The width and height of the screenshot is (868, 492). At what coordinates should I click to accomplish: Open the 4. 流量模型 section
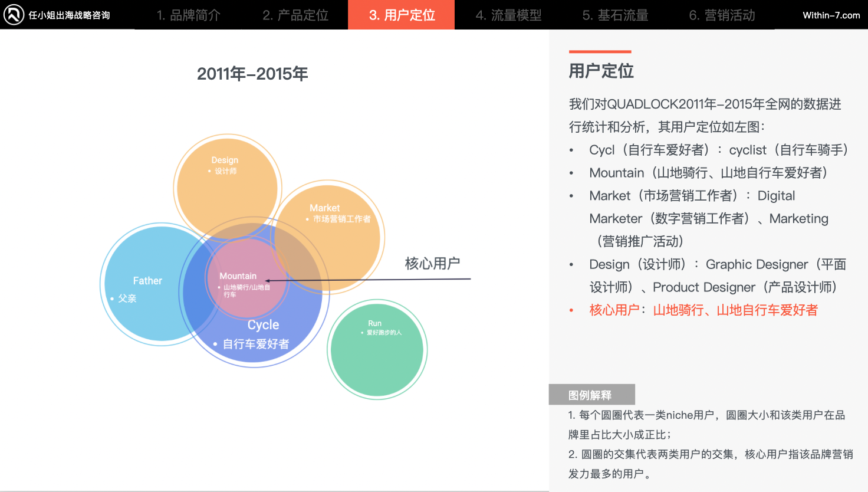508,15
